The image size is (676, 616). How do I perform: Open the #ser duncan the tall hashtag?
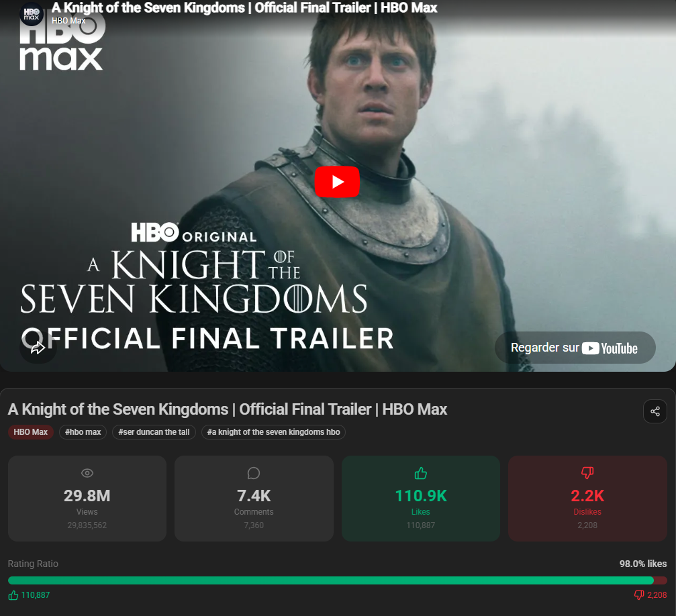point(154,432)
